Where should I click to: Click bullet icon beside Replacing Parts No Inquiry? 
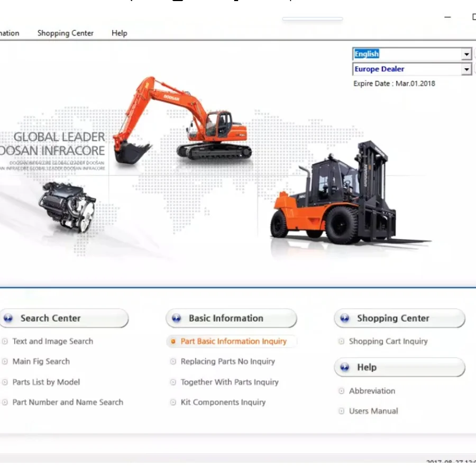pyautogui.click(x=173, y=362)
